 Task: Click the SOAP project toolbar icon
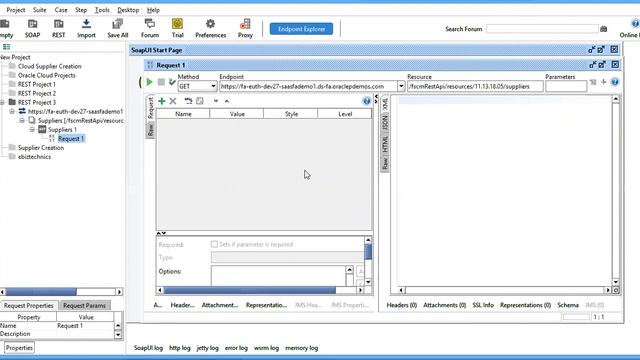pyautogui.click(x=32, y=28)
